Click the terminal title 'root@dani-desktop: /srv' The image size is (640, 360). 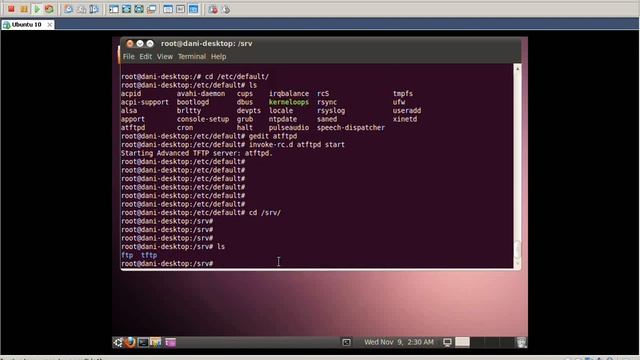[207, 43]
